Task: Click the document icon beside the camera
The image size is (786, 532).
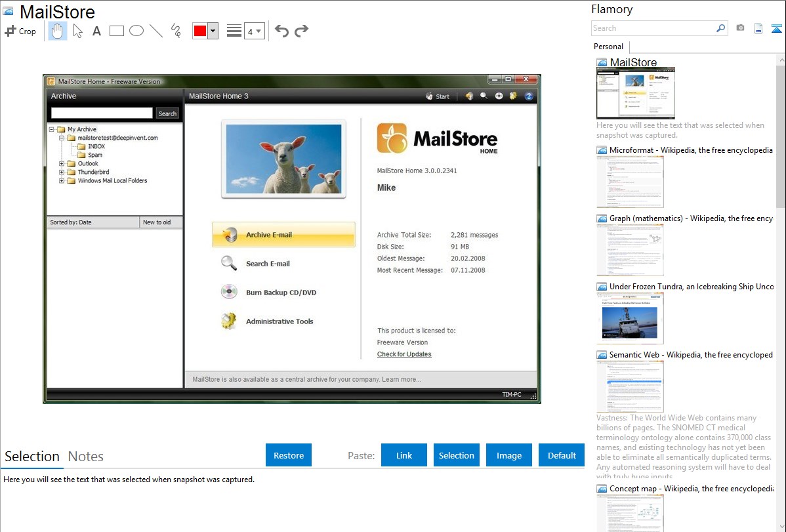Action: click(758, 28)
